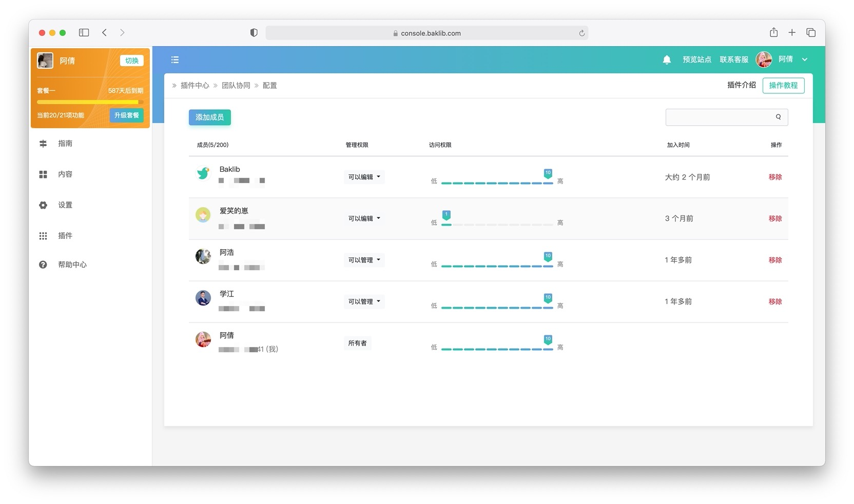This screenshot has width=854, height=504.
Task: Click the member search input field
Action: pyautogui.click(x=727, y=117)
